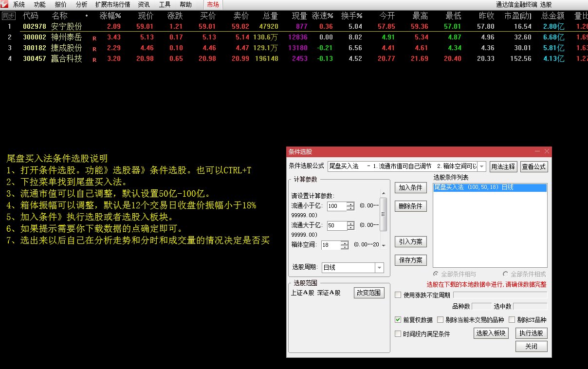Switch to the 市场 tab
Screen dimensions: 588x369
pyautogui.click(x=213, y=4)
